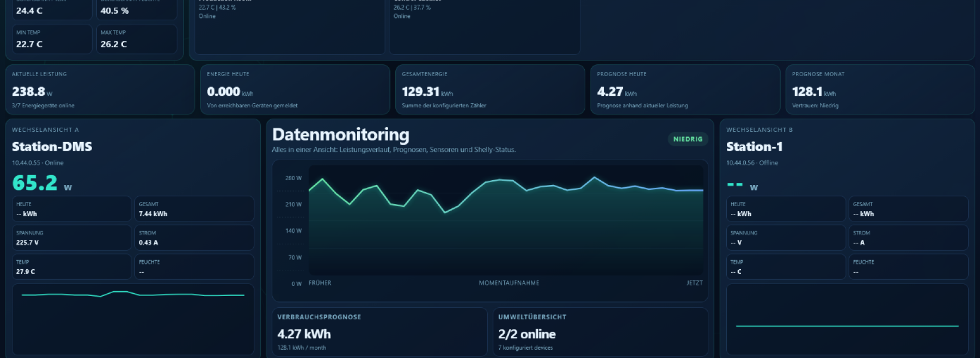Image resolution: width=980 pixels, height=358 pixels.
Task: Open the Umweltübersicht 2/2 online card
Action: [x=601, y=332]
